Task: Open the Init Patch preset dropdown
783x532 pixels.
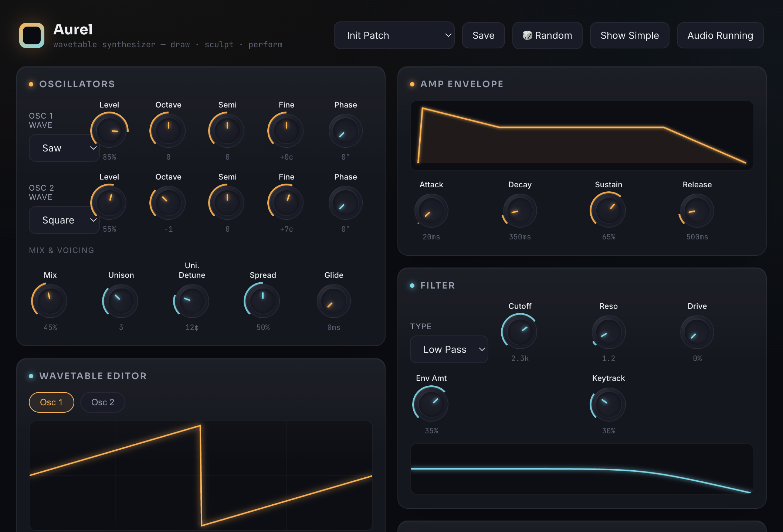Action: (x=394, y=35)
